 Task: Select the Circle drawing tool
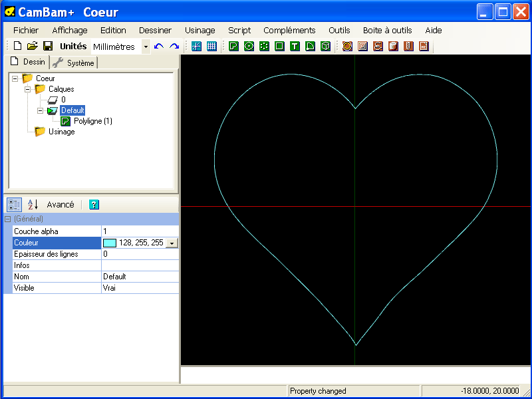pyautogui.click(x=249, y=46)
